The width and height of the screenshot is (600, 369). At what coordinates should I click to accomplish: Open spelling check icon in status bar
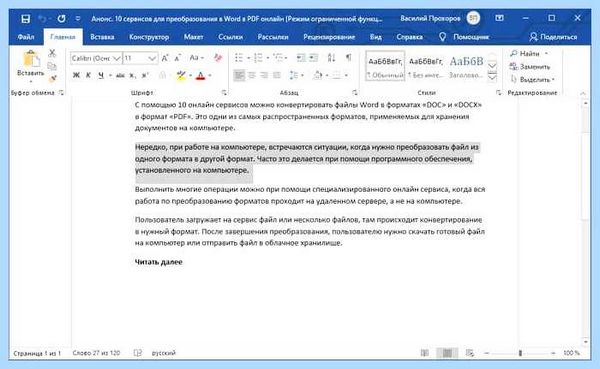pyautogui.click(x=137, y=353)
